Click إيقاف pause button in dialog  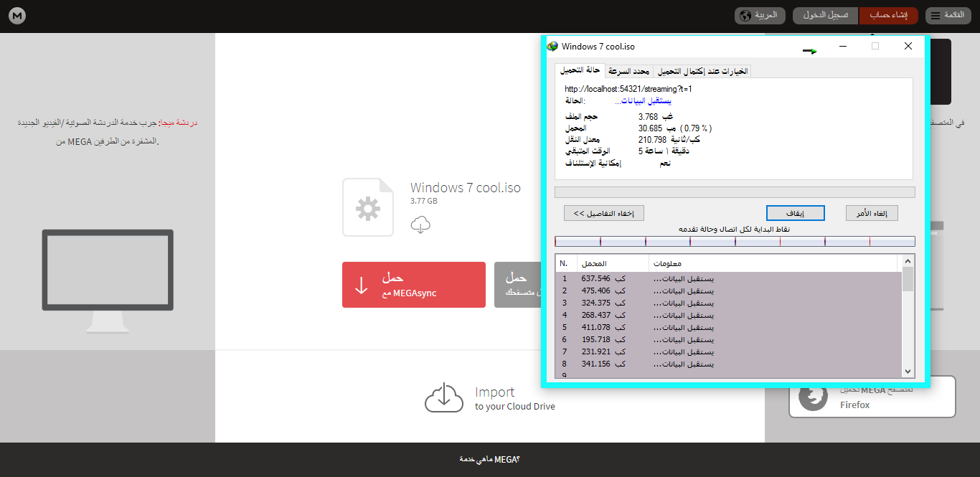click(x=796, y=213)
